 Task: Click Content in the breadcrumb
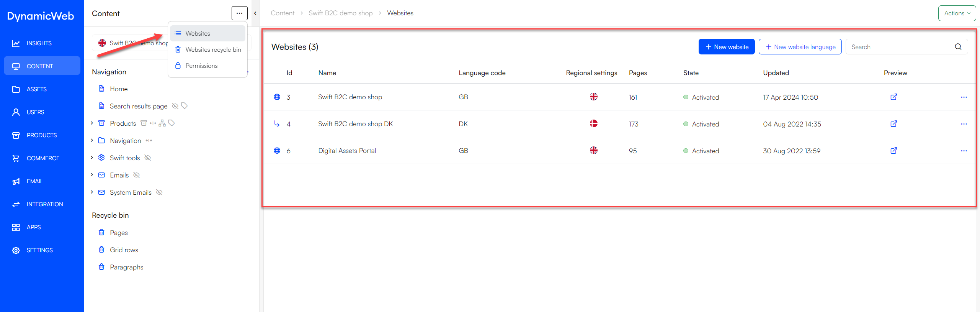point(283,13)
